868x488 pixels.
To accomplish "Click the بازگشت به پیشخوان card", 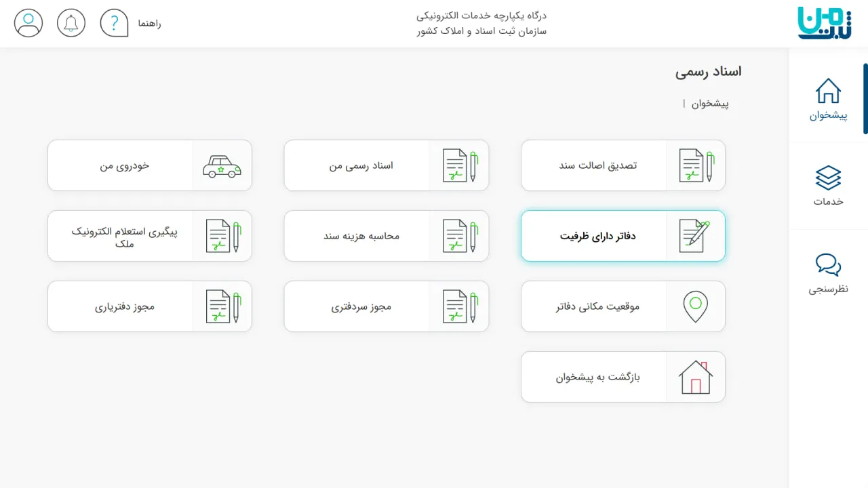I will coord(623,377).
